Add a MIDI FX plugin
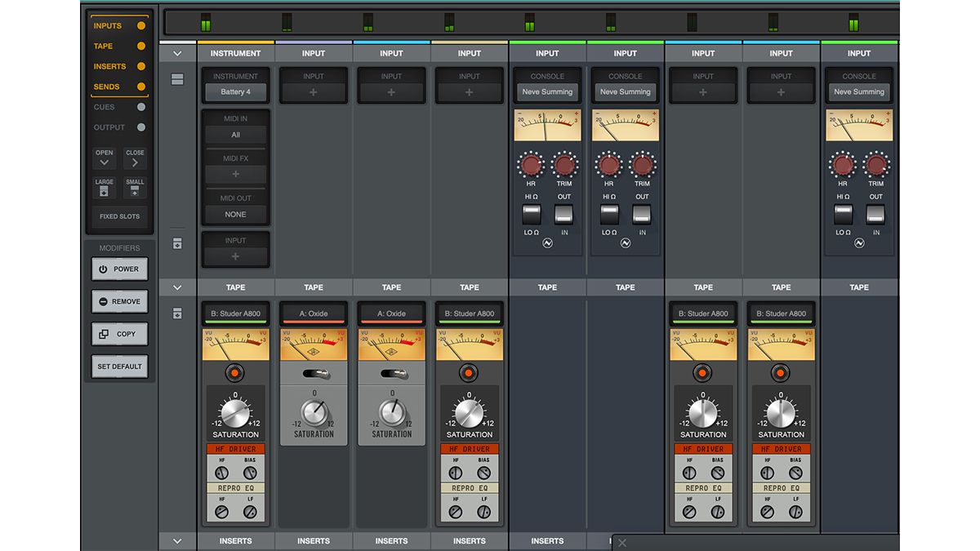 235,174
